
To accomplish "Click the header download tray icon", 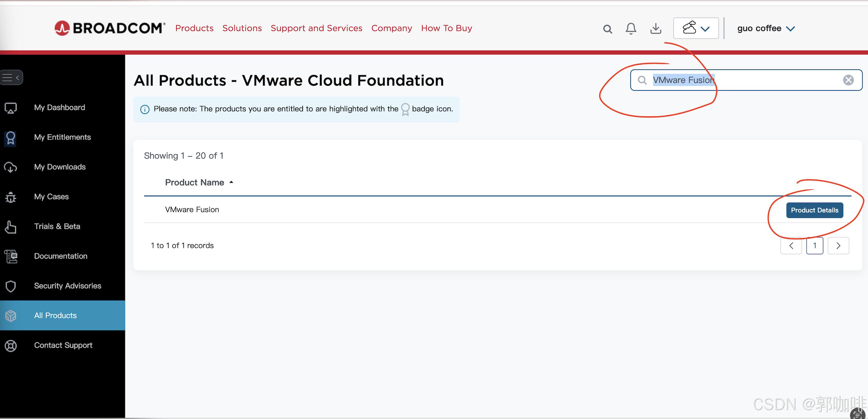I will [x=656, y=29].
